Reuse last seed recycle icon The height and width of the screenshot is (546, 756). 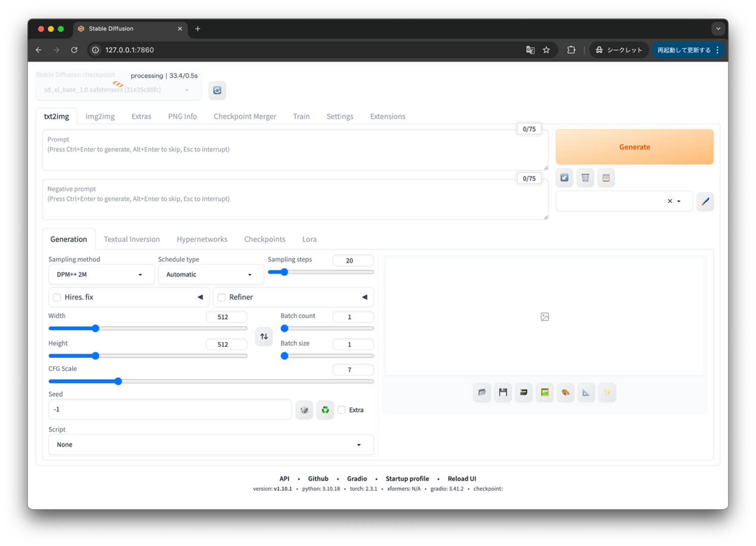click(x=325, y=410)
